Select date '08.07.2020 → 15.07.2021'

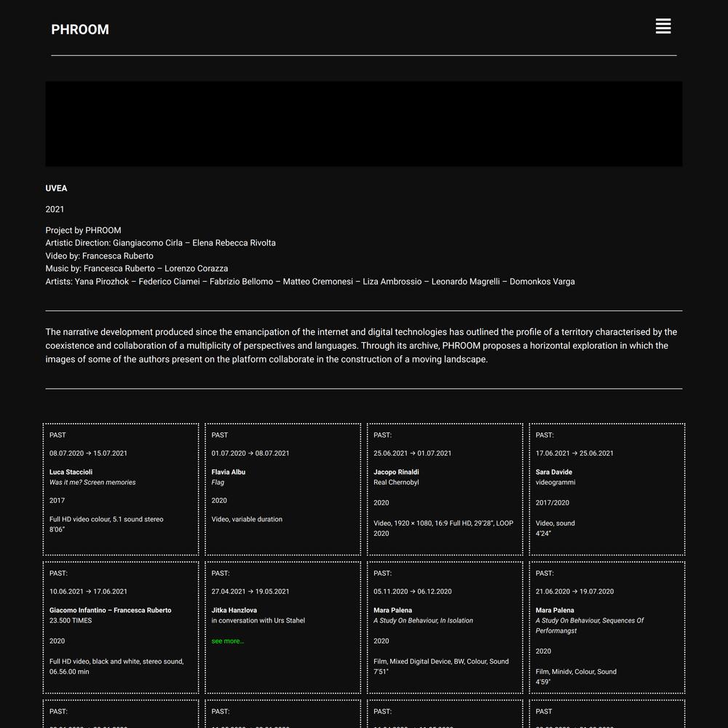88,453
